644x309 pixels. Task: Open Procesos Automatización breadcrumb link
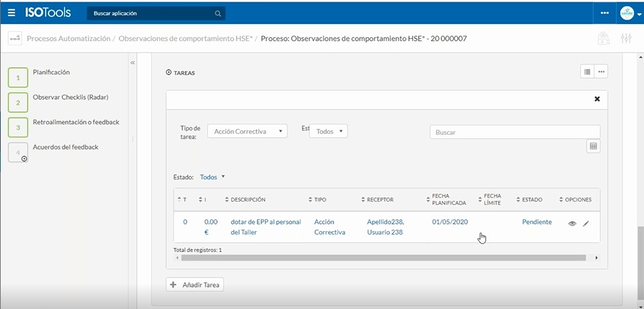(68, 39)
